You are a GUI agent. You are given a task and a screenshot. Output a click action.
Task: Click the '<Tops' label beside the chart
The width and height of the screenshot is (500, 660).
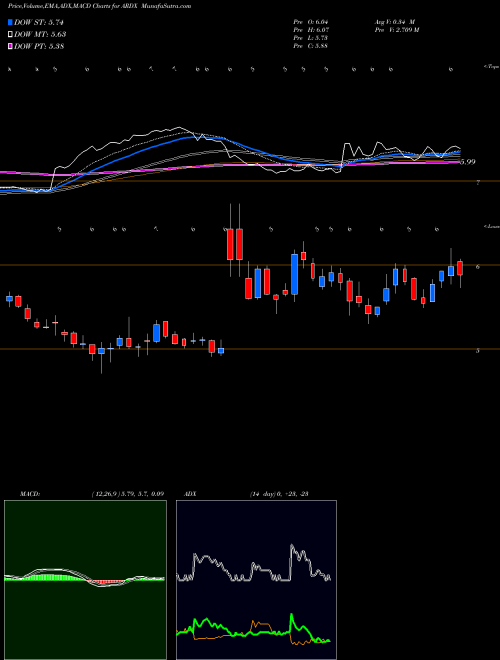(x=491, y=67)
